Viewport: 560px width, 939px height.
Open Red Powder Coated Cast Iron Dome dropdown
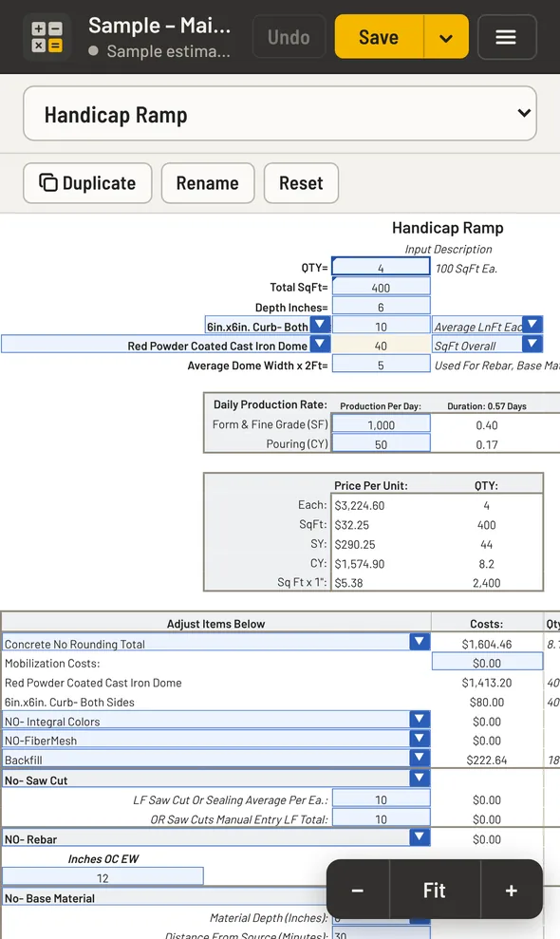point(321,344)
